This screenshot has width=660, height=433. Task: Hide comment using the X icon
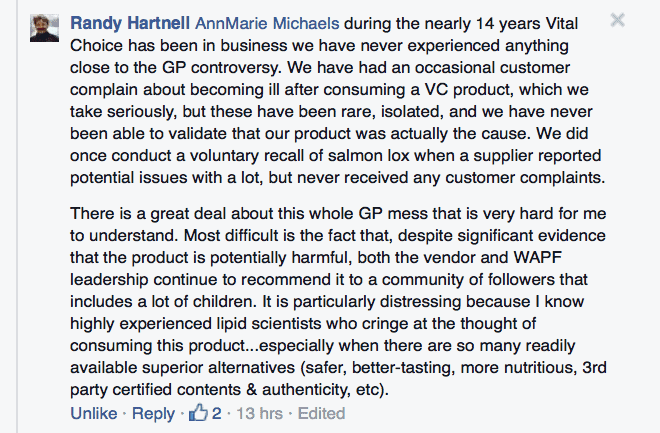pyautogui.click(x=617, y=20)
